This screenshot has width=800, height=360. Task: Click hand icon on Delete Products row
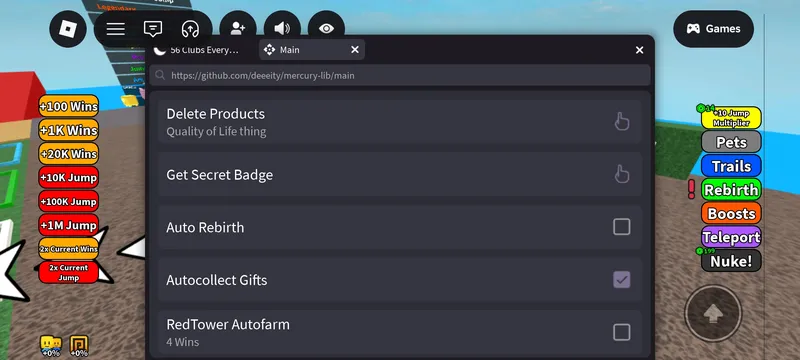[621, 122]
